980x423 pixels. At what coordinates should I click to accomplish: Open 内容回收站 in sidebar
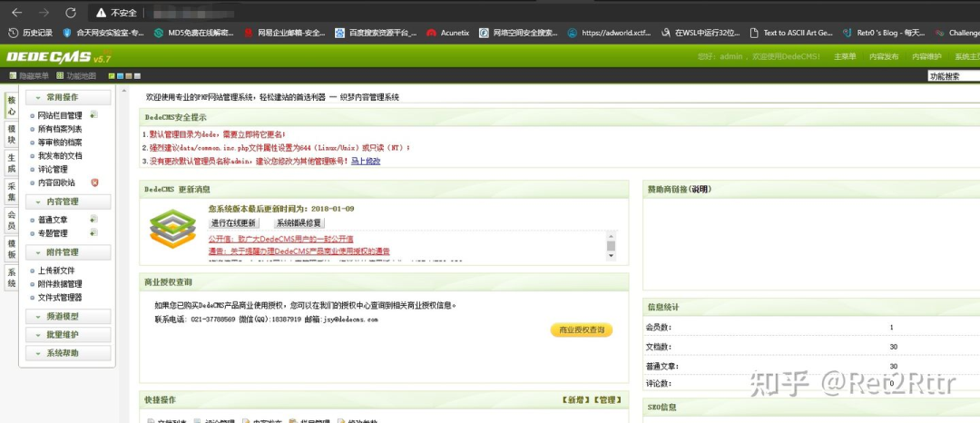tap(56, 183)
